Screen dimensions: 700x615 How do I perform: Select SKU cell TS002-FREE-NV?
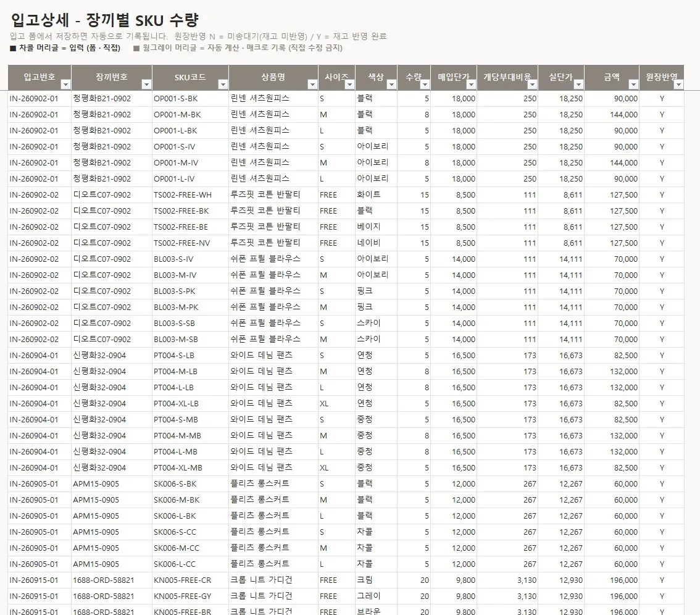point(190,243)
